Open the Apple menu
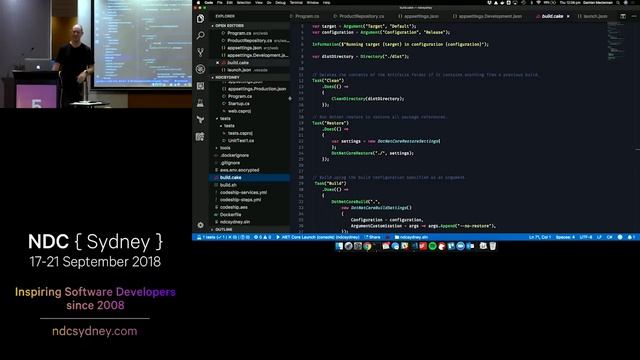640x360 pixels. point(199,2)
